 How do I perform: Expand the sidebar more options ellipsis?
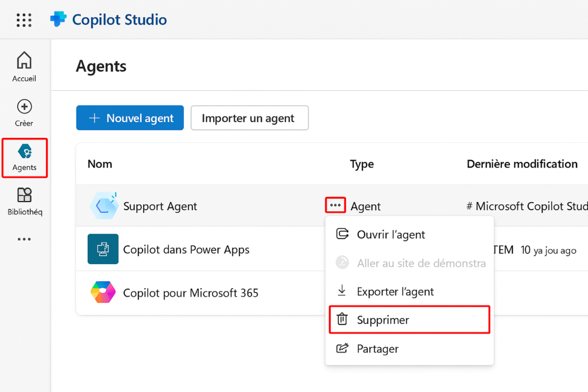click(24, 239)
